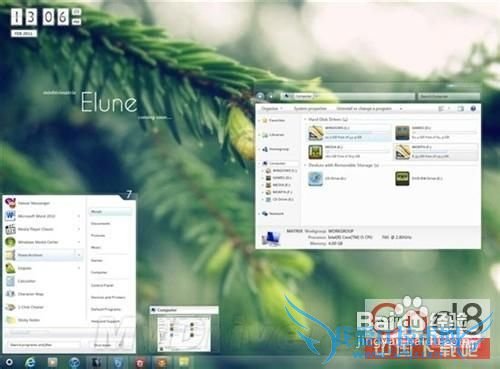Image resolution: width=500 pixels, height=369 pixels.
Task: Launch Internet Explorer from the taskbar
Action: [31, 362]
